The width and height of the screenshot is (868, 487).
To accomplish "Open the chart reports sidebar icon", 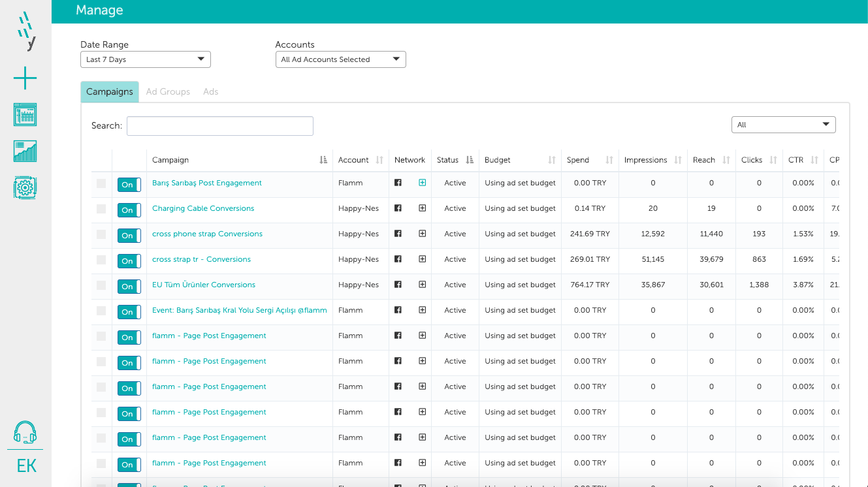I will tap(25, 151).
